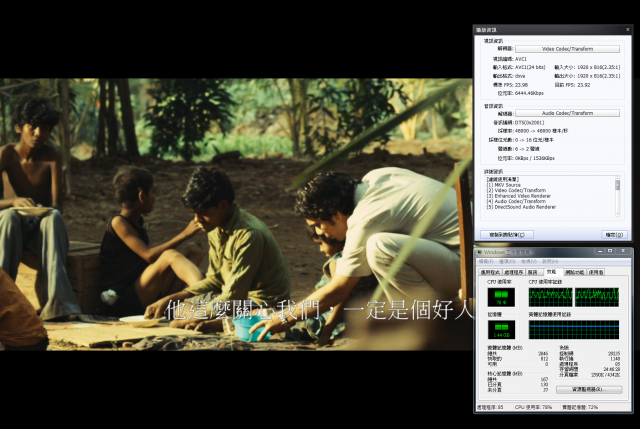
Task: Click the Task Manager title bar icon
Action: (480, 252)
